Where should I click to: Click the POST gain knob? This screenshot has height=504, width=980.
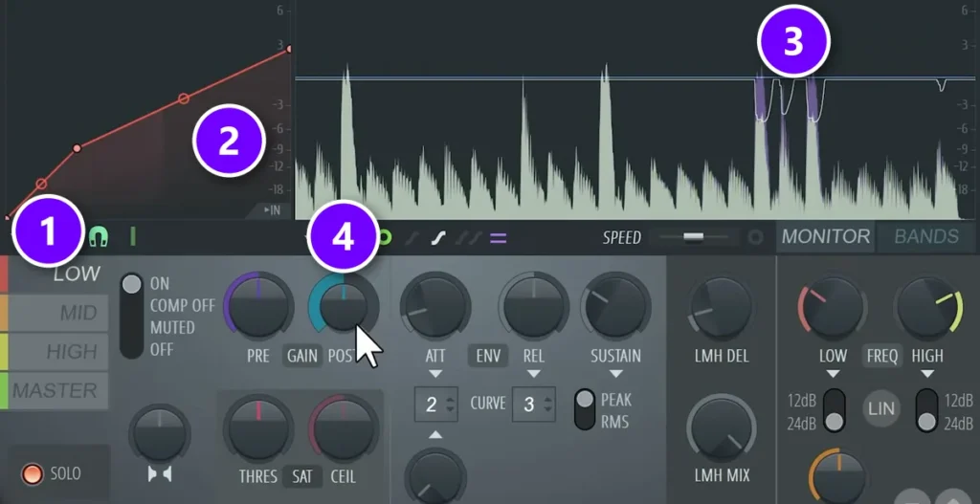point(344,306)
